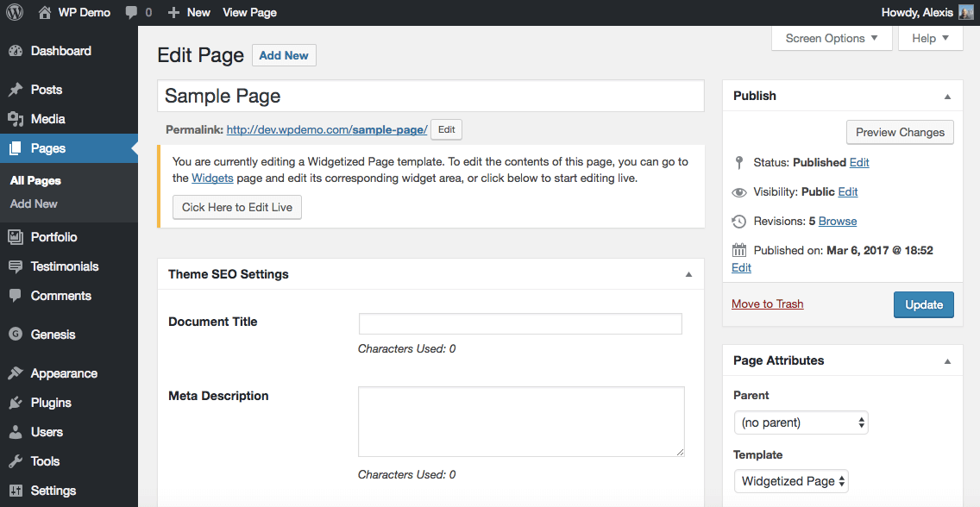Open Testimonials in the sidebar
Viewport: 980px width, 507px height.
coord(65,266)
